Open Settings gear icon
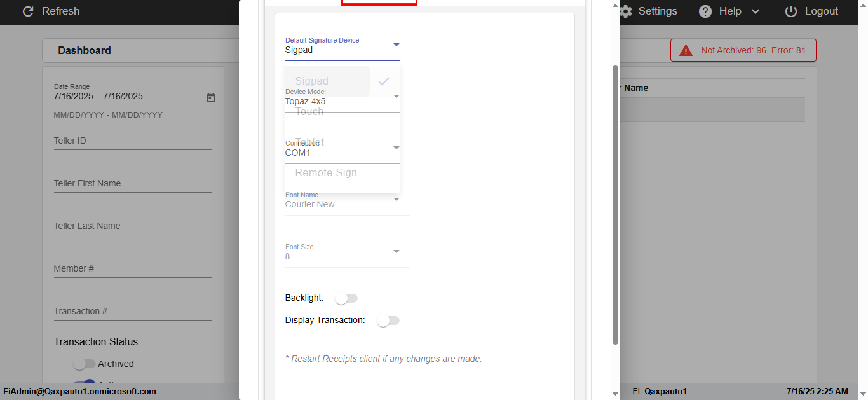 pos(626,11)
